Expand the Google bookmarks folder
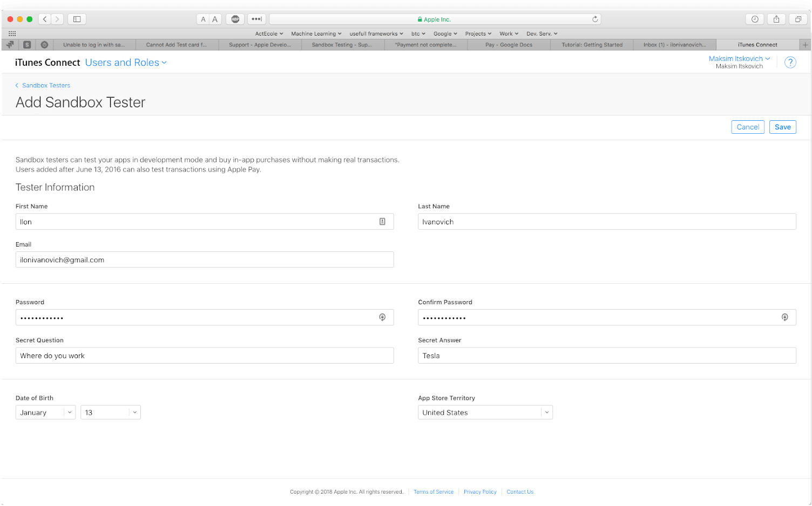Screen dimensions: 812x506 point(445,33)
